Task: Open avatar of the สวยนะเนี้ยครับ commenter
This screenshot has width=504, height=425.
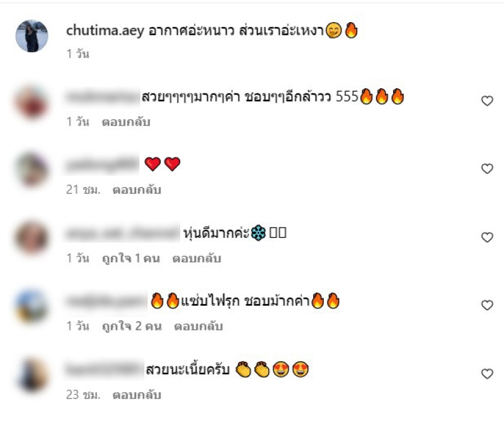Action: (32, 375)
